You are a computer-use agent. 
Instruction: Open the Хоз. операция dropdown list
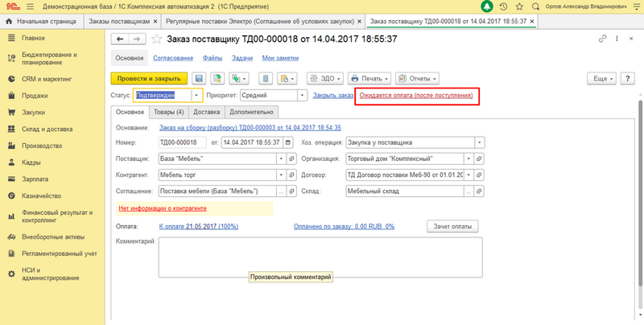[479, 142]
